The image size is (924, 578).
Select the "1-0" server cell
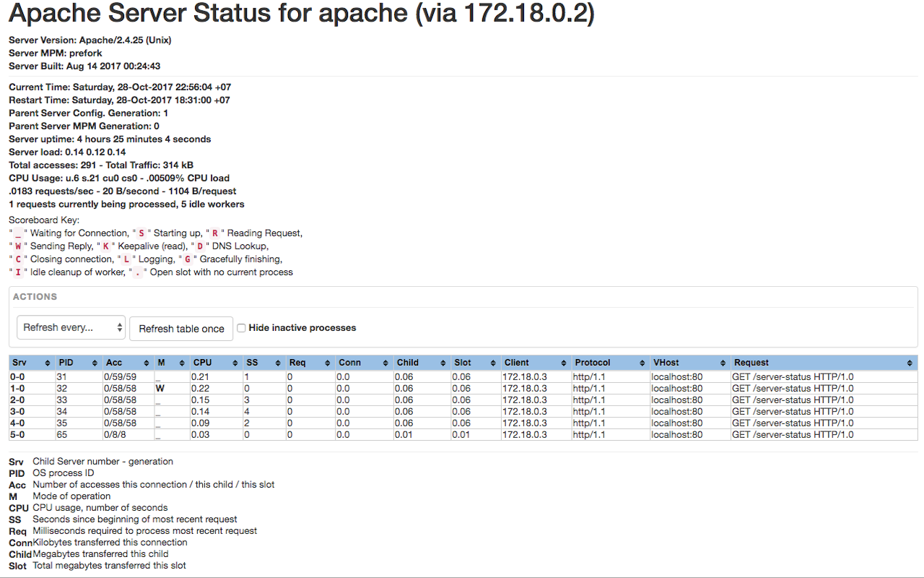(x=32, y=388)
